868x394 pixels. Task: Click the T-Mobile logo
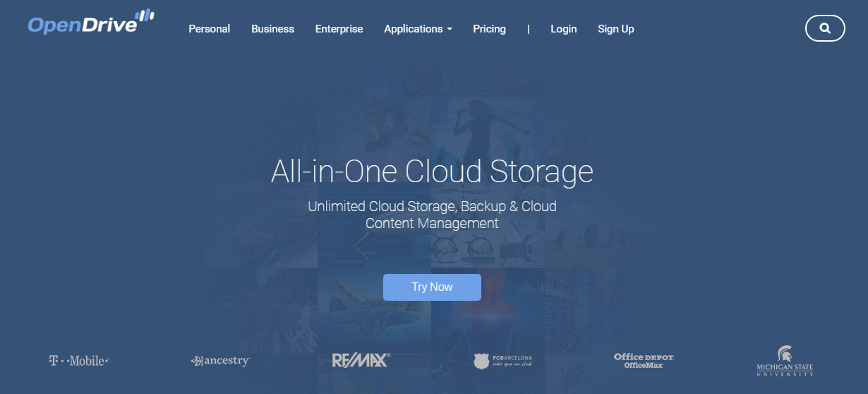pyautogui.click(x=78, y=361)
